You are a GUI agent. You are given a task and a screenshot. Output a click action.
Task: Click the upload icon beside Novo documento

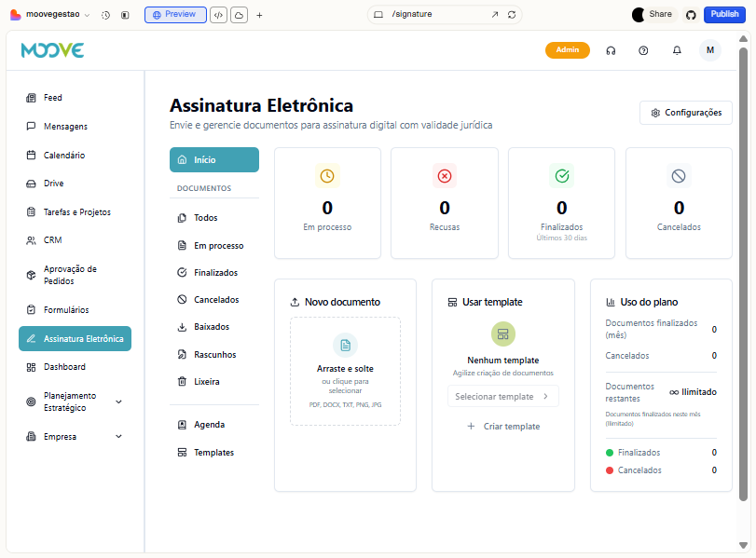pos(295,302)
